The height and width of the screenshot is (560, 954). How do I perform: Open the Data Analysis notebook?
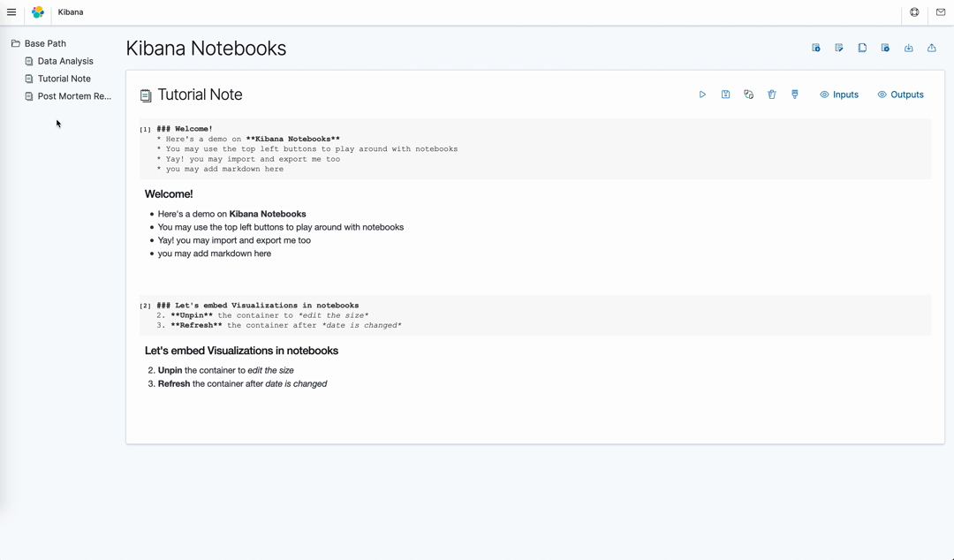[59, 61]
